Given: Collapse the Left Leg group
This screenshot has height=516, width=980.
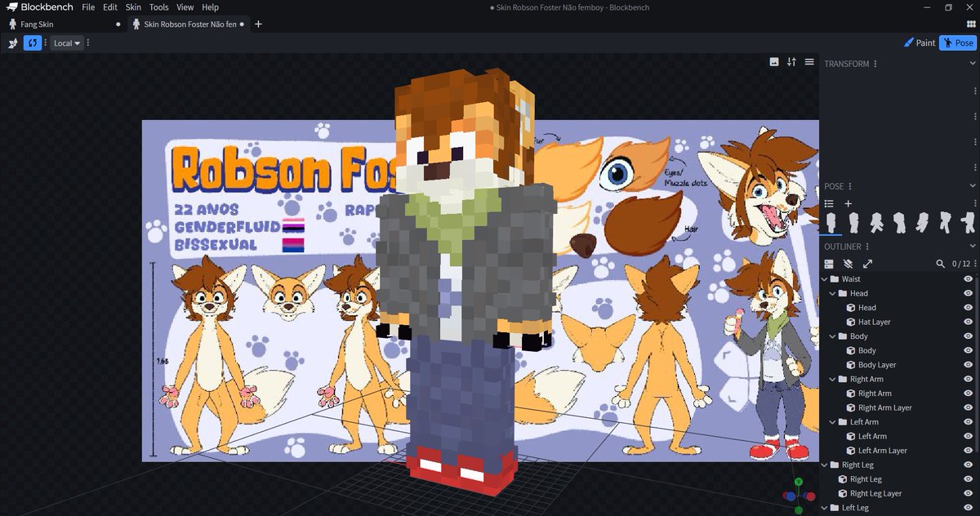Looking at the screenshot, I should tap(825, 508).
